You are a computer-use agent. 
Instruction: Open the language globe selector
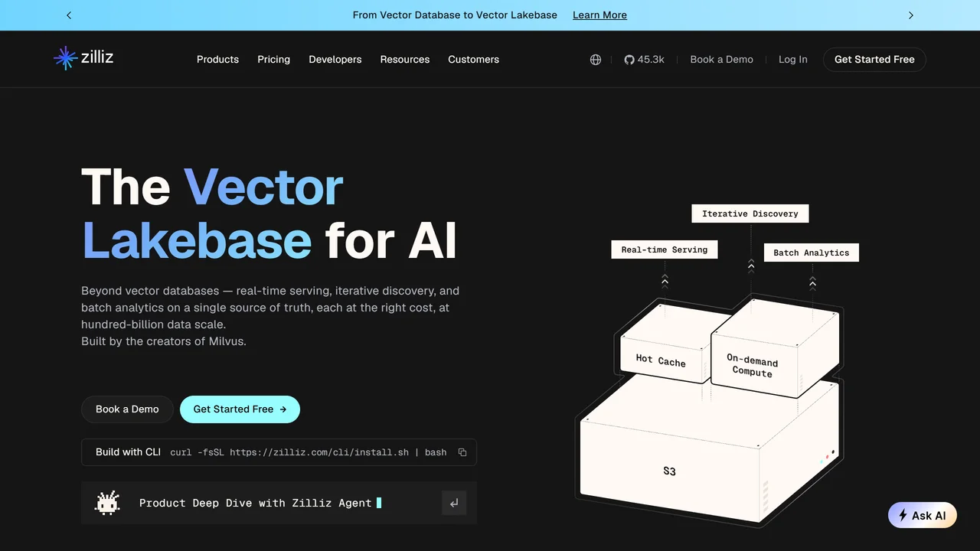tap(596, 60)
